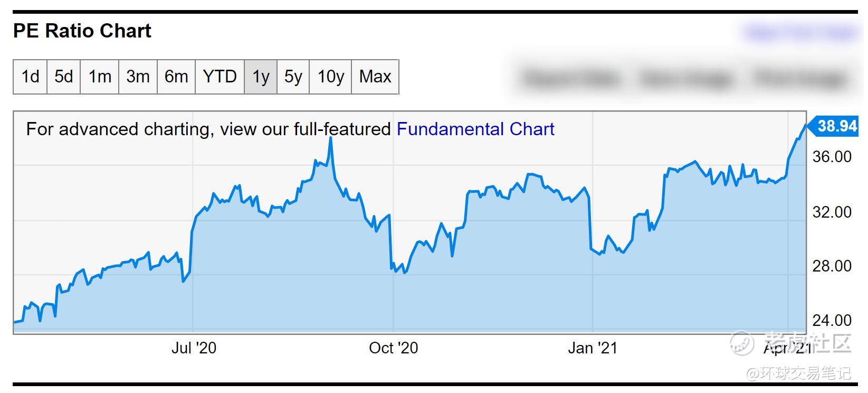The height and width of the screenshot is (393, 868).
Task: Display the 5y chart range
Action: (293, 77)
